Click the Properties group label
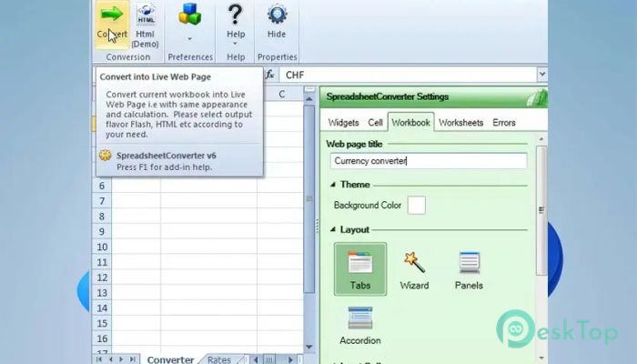 [277, 57]
